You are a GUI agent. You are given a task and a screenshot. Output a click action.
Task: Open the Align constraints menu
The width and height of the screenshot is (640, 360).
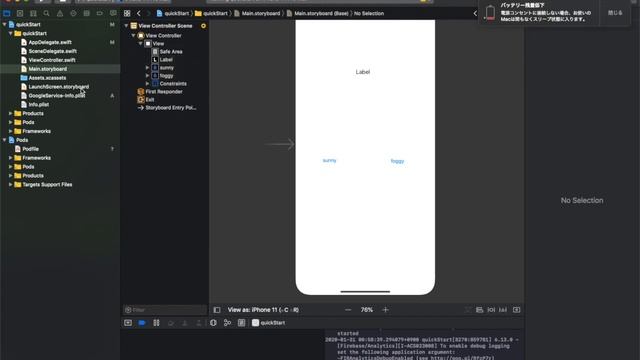click(480, 310)
